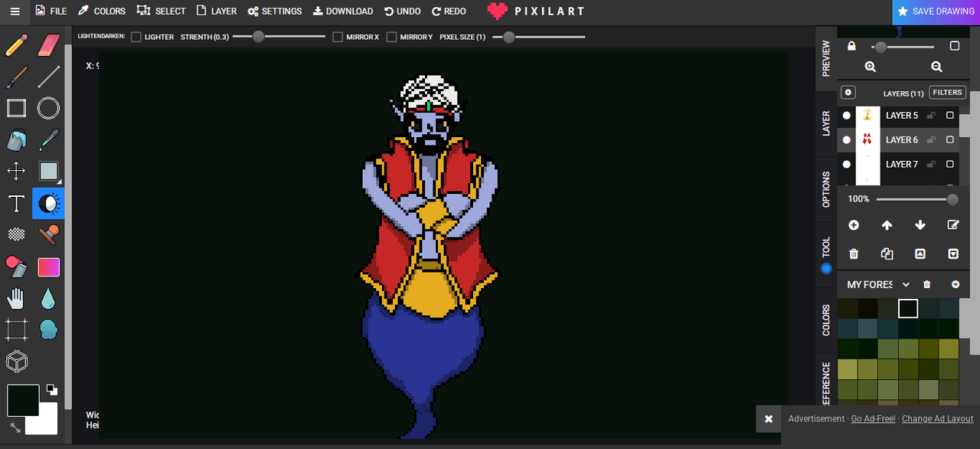Open the Settings menu
The height and width of the screenshot is (449, 980).
tap(275, 11)
